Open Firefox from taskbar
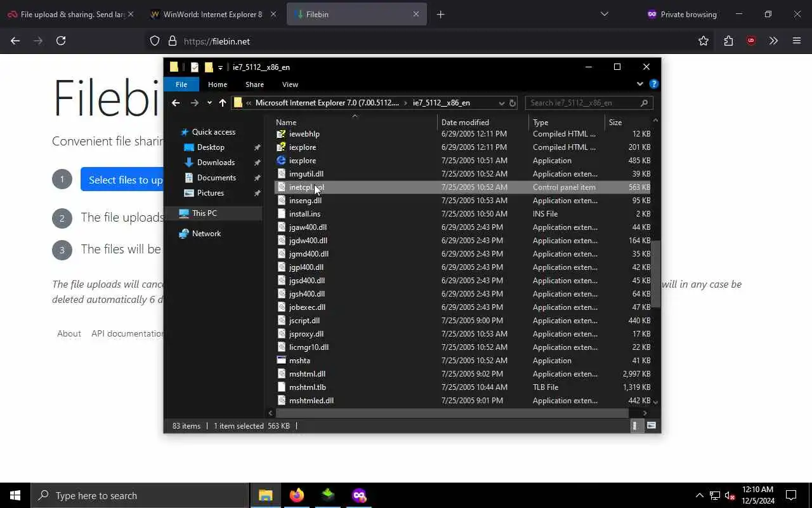The image size is (812, 508). [296, 495]
